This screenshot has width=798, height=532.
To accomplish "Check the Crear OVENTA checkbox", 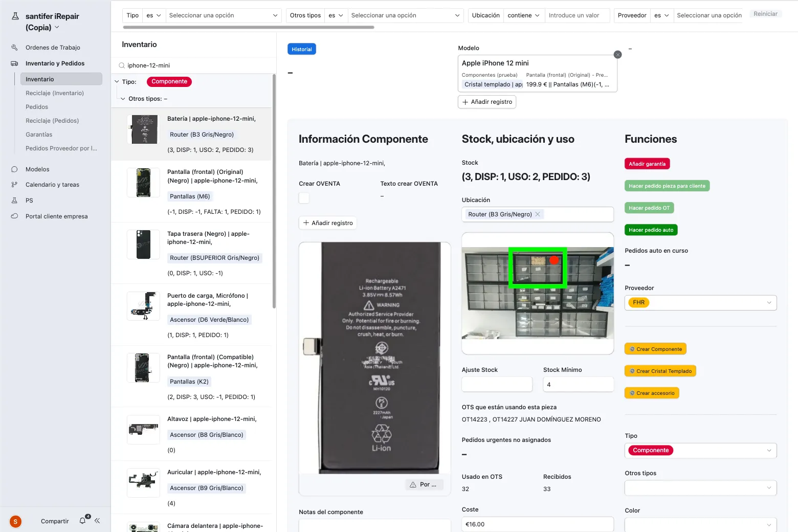I will click(304, 198).
